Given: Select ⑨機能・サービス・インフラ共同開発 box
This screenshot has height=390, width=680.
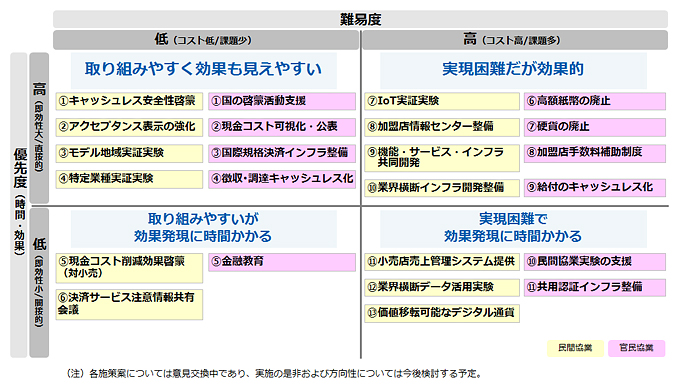Looking at the screenshot, I should click(x=442, y=158).
